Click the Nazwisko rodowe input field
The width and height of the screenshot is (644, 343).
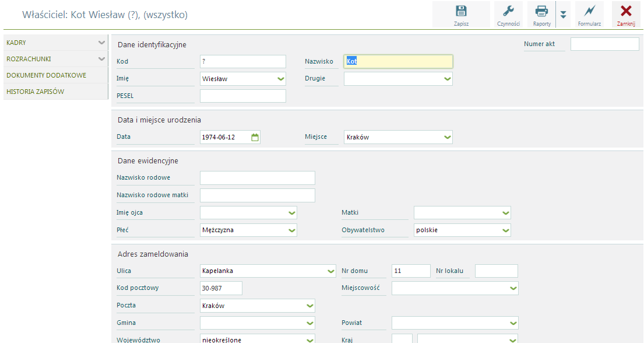tap(257, 178)
